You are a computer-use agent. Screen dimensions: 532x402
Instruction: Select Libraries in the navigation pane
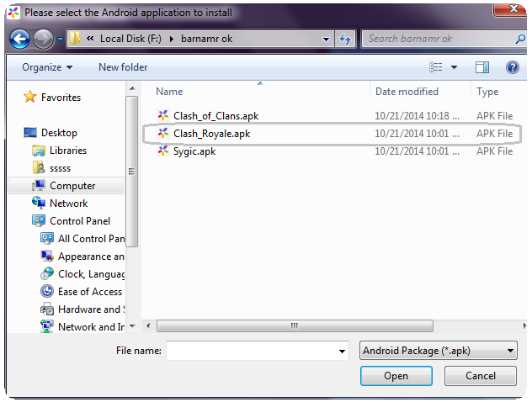click(68, 151)
